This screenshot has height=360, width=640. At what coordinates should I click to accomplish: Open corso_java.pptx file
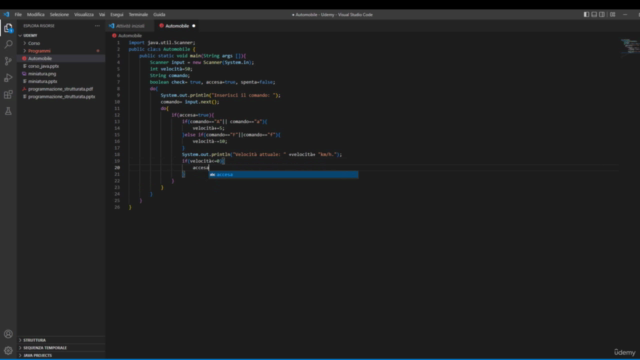click(61, 66)
